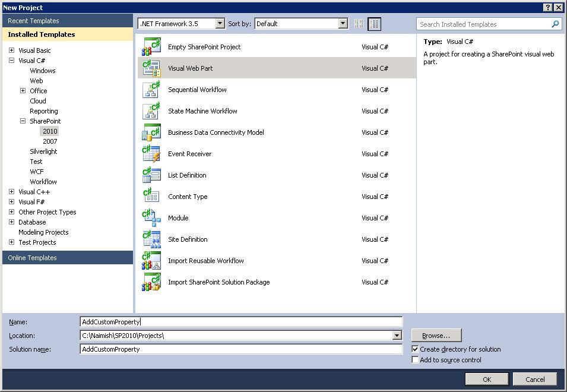Select the Event Receiver template name

point(189,154)
